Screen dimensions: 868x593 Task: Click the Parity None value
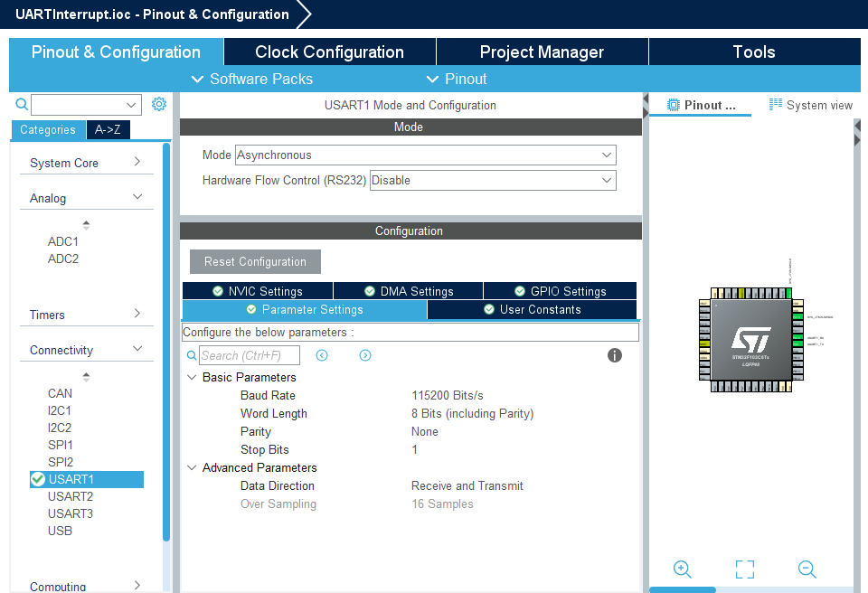(x=425, y=431)
